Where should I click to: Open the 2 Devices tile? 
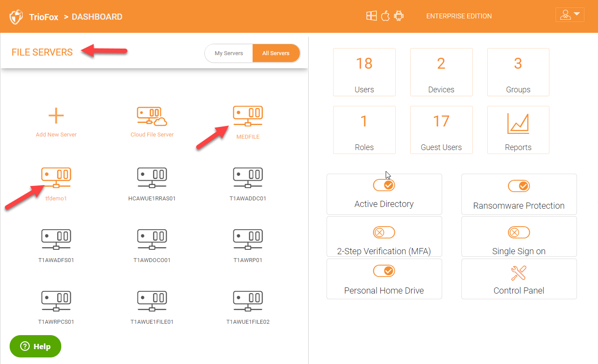point(441,72)
